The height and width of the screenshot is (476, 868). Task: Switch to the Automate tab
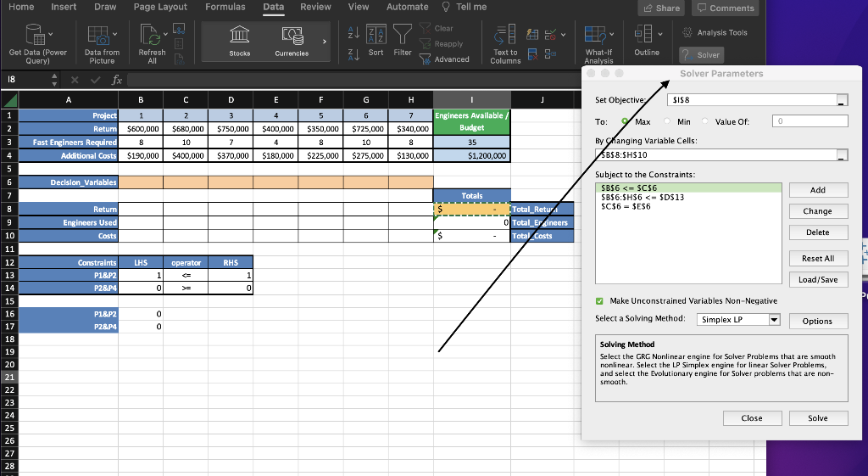[x=408, y=7]
